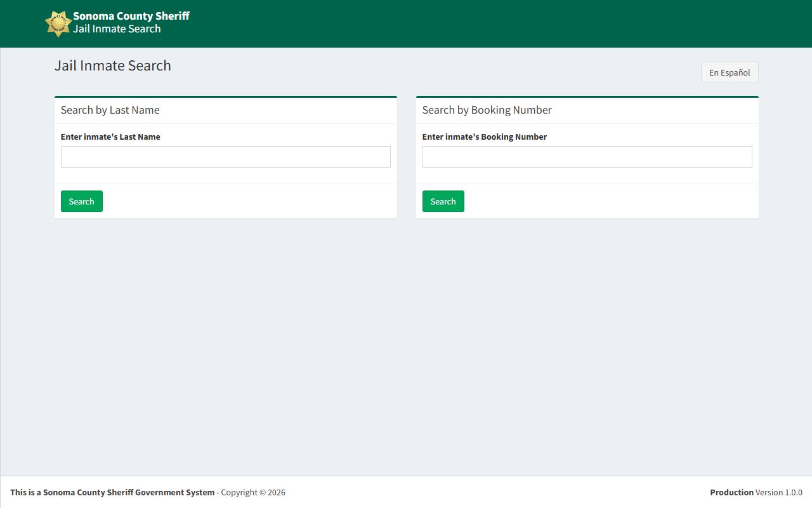Click blank space beside Search in Last Name panel
812x508 pixels.
(x=254, y=201)
